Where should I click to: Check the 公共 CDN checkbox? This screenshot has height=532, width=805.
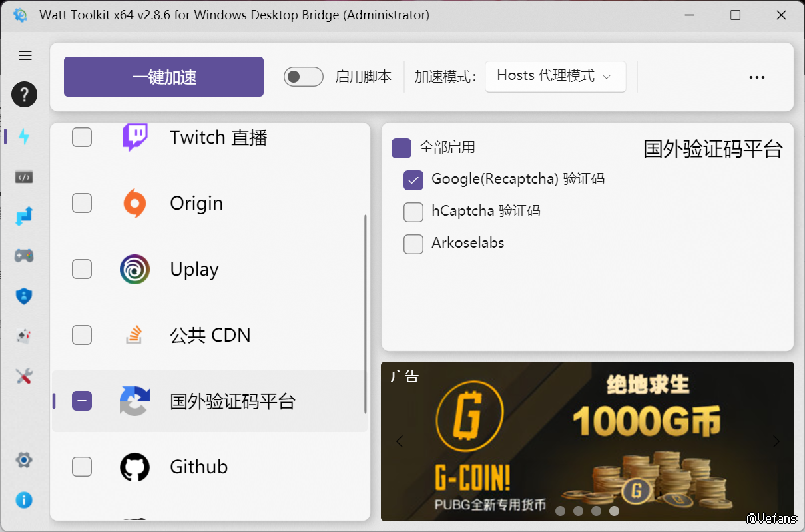point(82,335)
